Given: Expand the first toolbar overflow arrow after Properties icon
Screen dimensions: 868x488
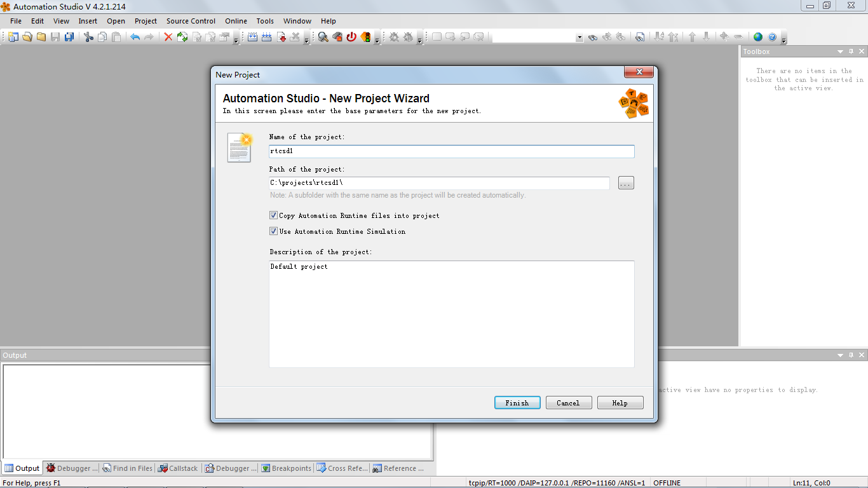Looking at the screenshot, I should (236, 39).
